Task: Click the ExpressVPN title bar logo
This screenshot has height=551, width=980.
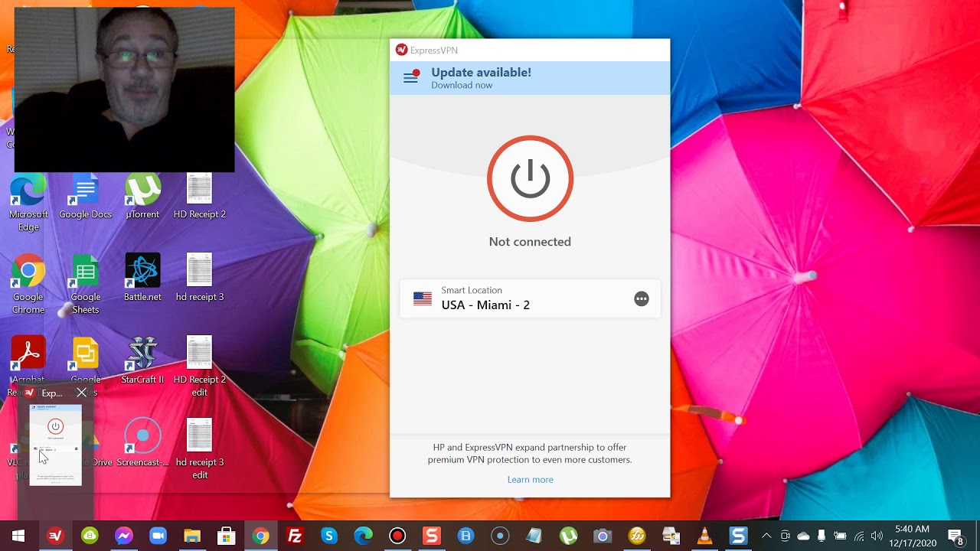Action: (401, 50)
